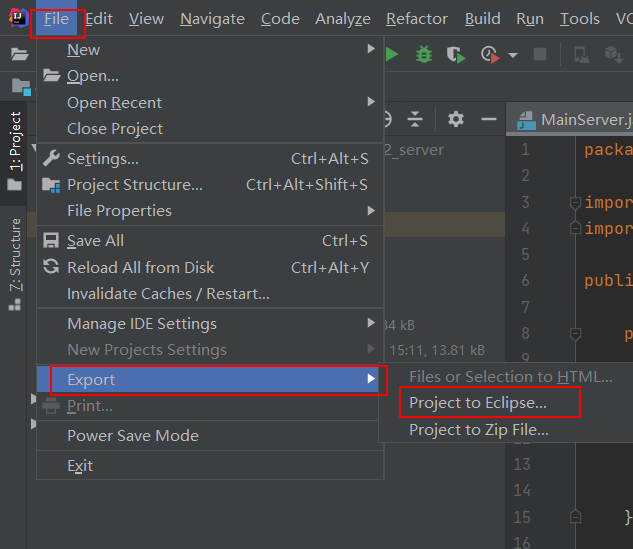Open the Code menu
Image resolution: width=633 pixels, height=549 pixels.
[280, 19]
